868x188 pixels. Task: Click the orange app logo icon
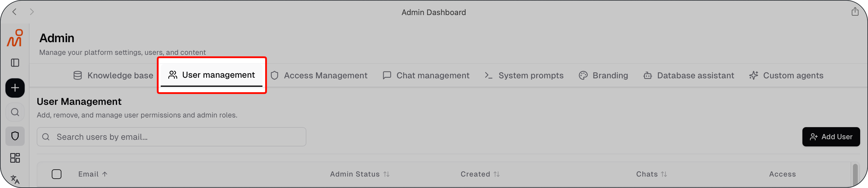(x=15, y=38)
